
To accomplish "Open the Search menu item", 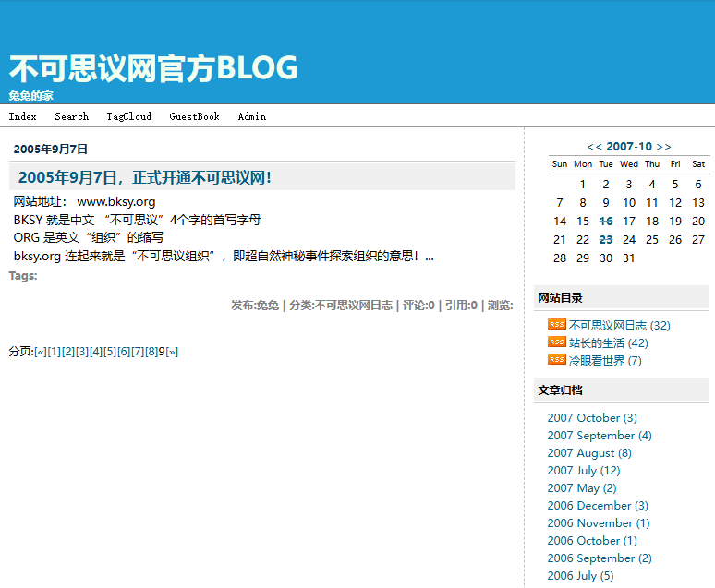I will point(71,116).
